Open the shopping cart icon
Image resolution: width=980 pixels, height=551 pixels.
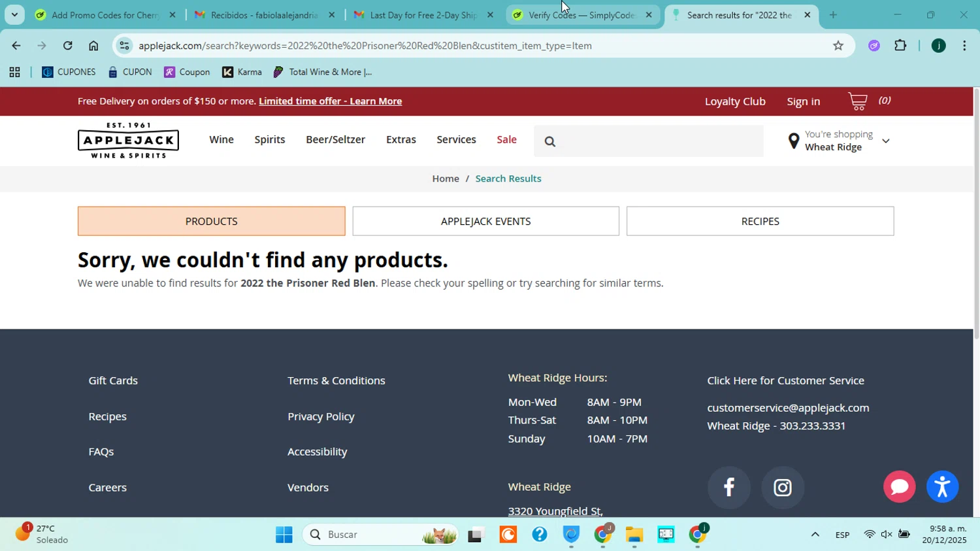coord(858,101)
